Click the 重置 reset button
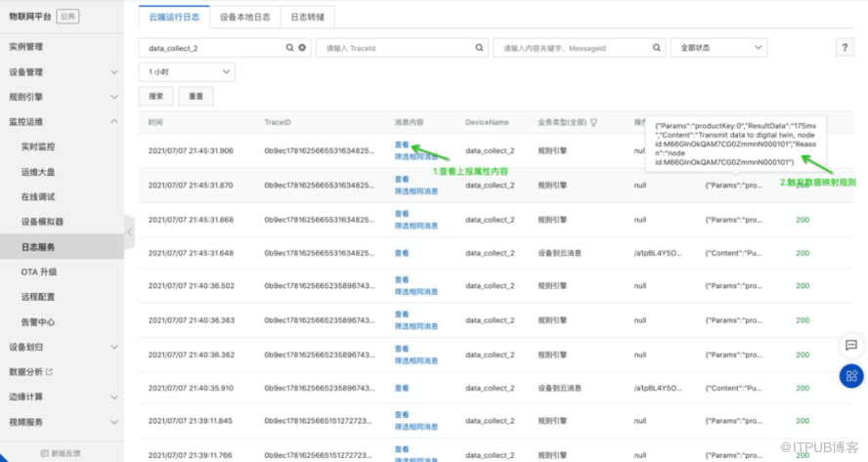This screenshot has height=462, width=868. (195, 97)
